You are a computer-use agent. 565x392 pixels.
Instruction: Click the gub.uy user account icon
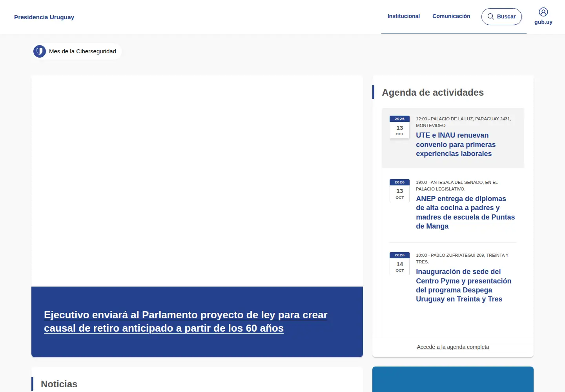543,12
